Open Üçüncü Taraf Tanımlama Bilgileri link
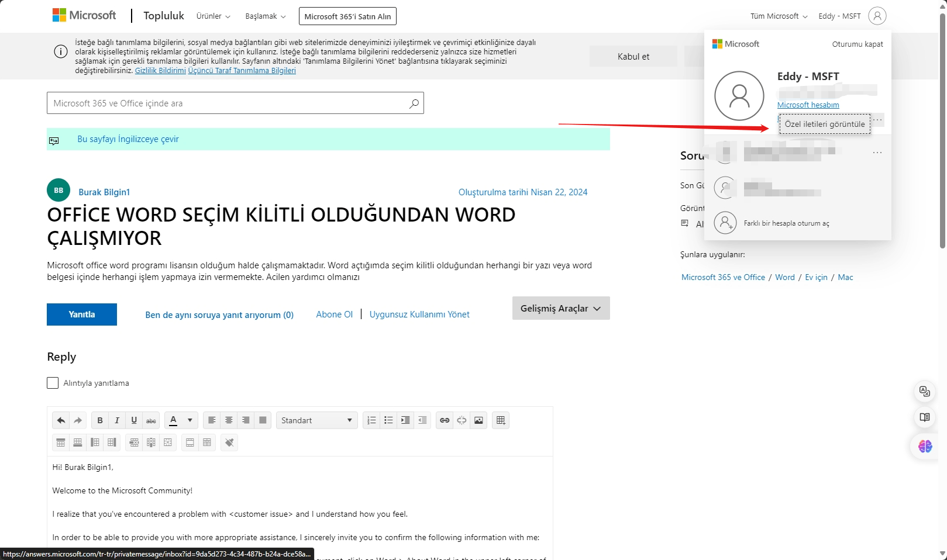947x560 pixels. click(x=242, y=71)
